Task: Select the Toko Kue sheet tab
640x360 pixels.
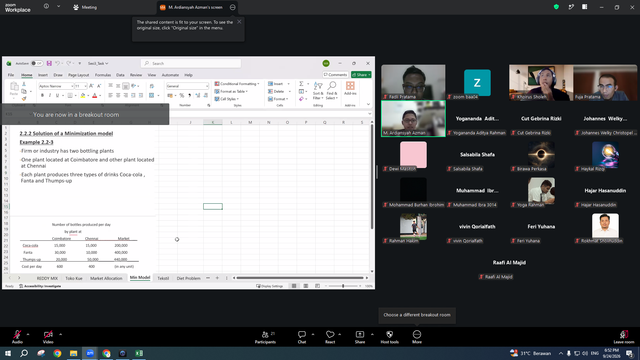Action: [x=74, y=278]
